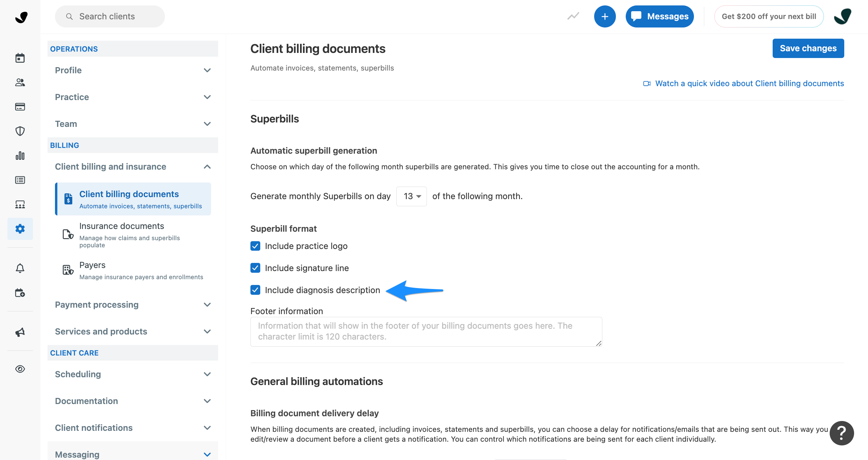Click the Superbills section heading
Image resolution: width=868 pixels, height=460 pixels.
(275, 119)
